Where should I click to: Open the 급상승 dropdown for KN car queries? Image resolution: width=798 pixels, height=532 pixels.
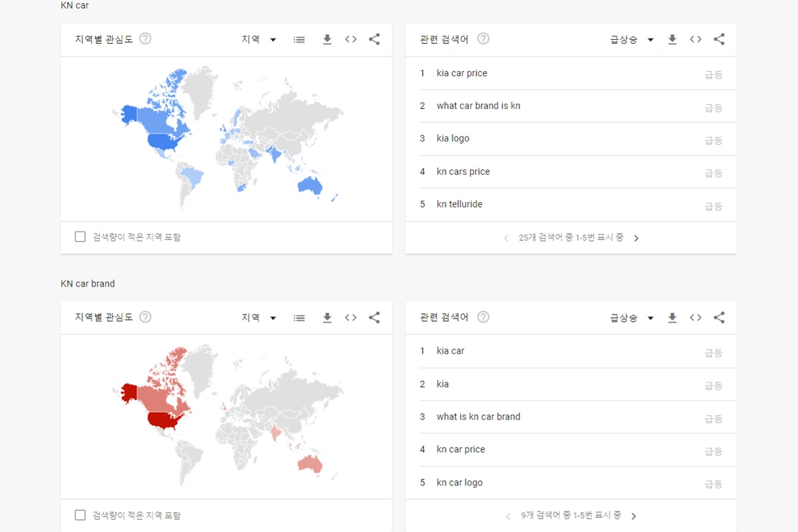click(630, 39)
